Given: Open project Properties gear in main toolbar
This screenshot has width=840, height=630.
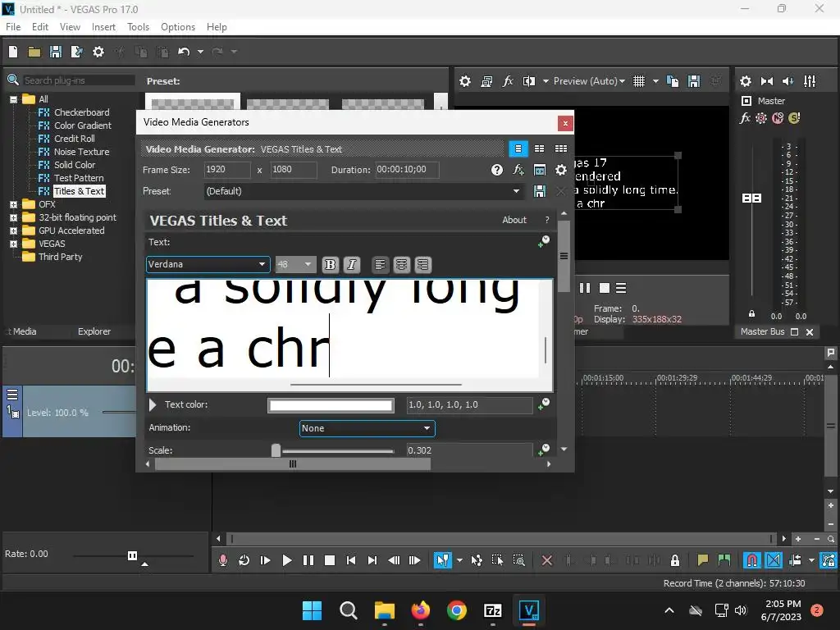Looking at the screenshot, I should (x=98, y=52).
